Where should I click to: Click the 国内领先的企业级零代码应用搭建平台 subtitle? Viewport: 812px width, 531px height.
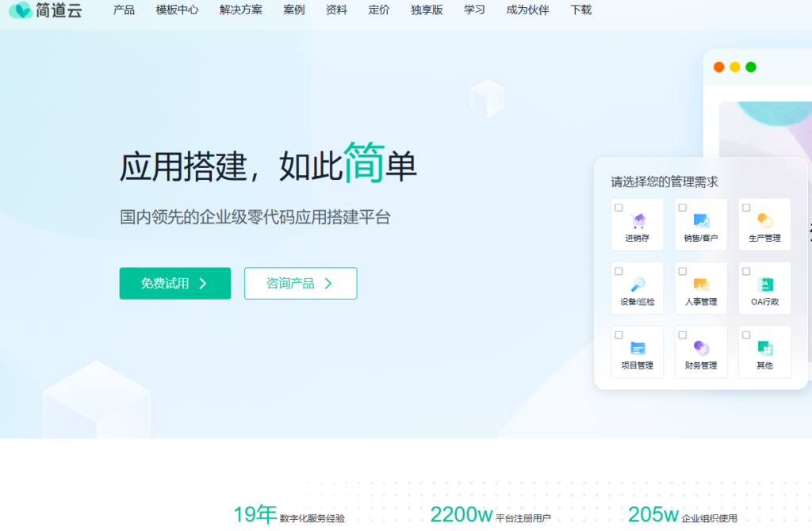[x=255, y=217]
